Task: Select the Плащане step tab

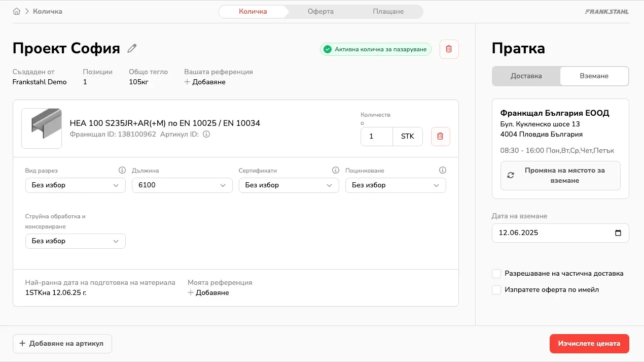Action: pyautogui.click(x=388, y=11)
